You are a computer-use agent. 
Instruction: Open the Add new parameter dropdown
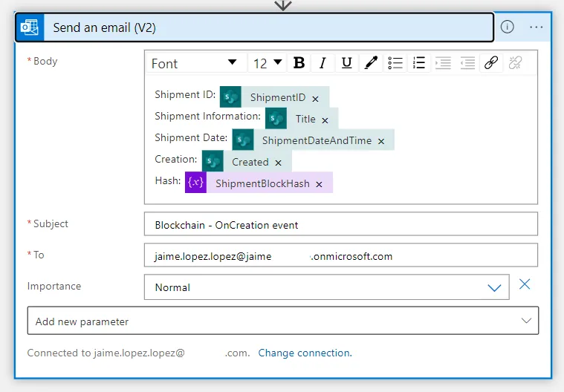[x=283, y=321]
